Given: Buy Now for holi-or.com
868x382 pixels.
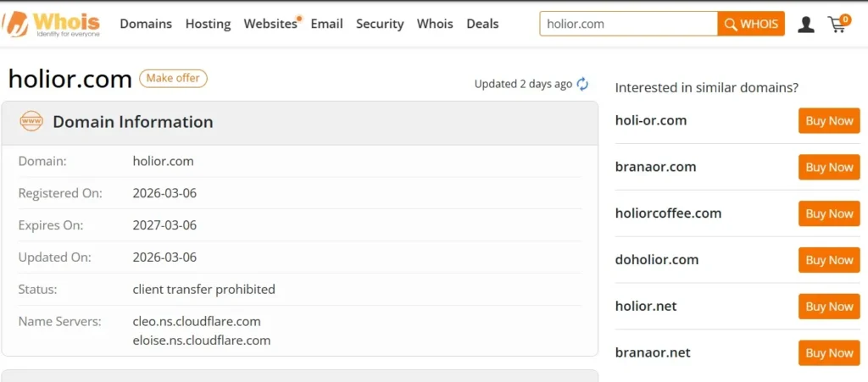Looking at the screenshot, I should (x=829, y=120).
